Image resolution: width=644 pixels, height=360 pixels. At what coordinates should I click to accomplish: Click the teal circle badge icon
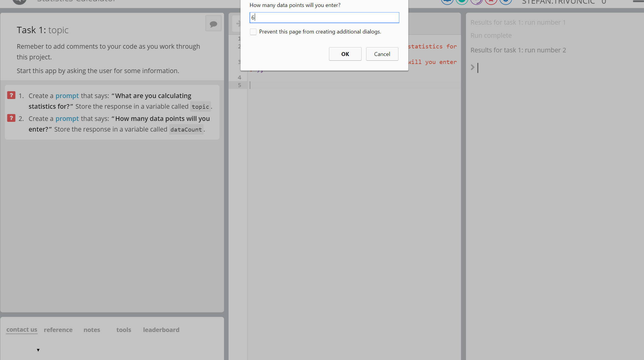(462, 1)
